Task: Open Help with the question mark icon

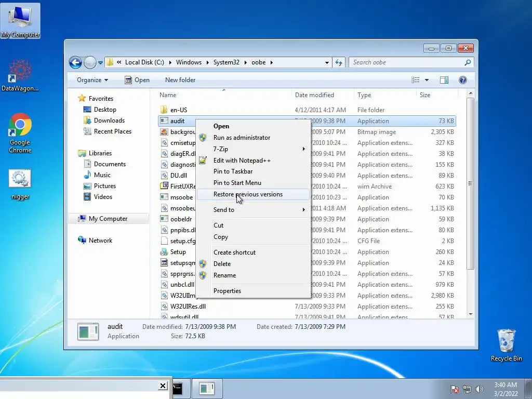Action: point(463,80)
